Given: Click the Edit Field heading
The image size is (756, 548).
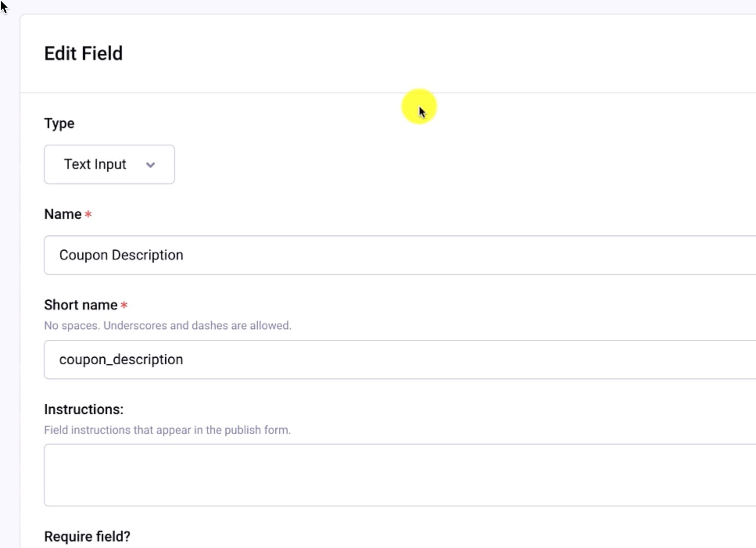Looking at the screenshot, I should click(x=83, y=53).
